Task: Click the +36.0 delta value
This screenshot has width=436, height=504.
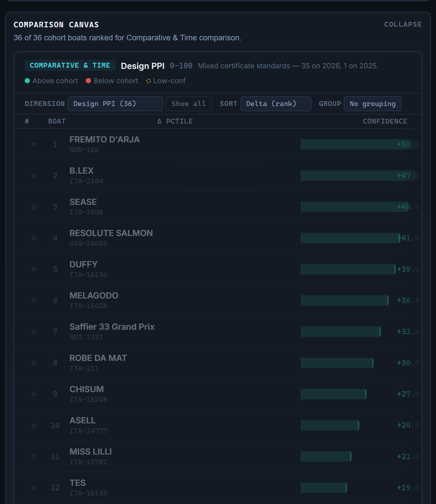Action: 408,300
